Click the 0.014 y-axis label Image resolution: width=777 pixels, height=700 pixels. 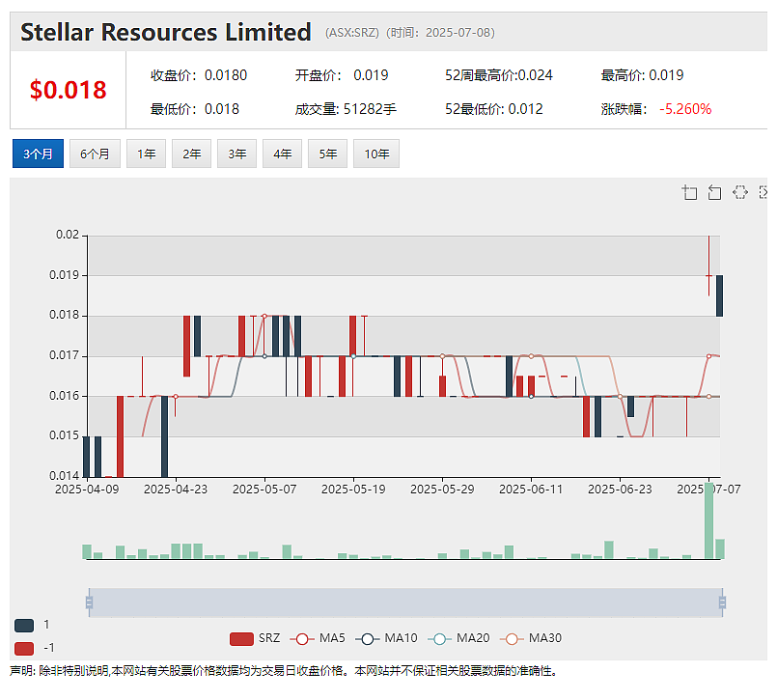click(x=64, y=476)
